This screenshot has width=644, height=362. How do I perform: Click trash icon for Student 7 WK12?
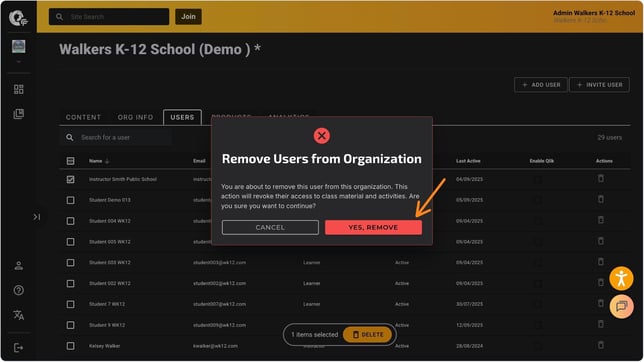[x=601, y=303]
